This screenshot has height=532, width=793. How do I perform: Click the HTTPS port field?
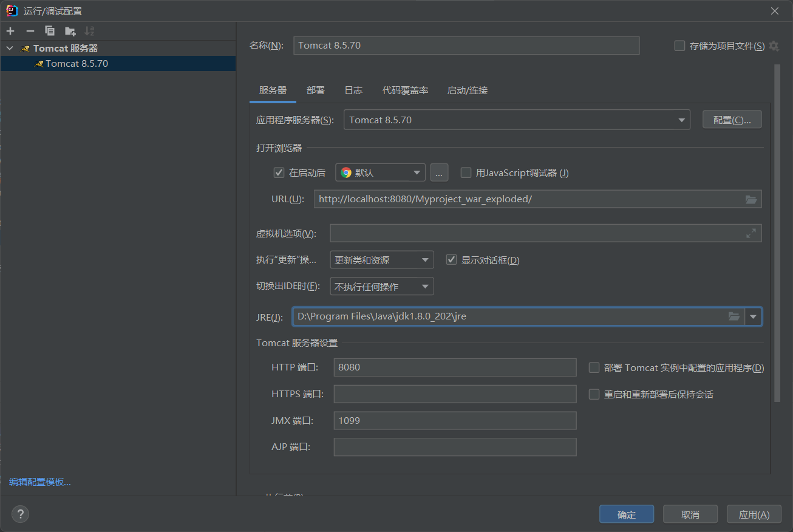click(455, 394)
